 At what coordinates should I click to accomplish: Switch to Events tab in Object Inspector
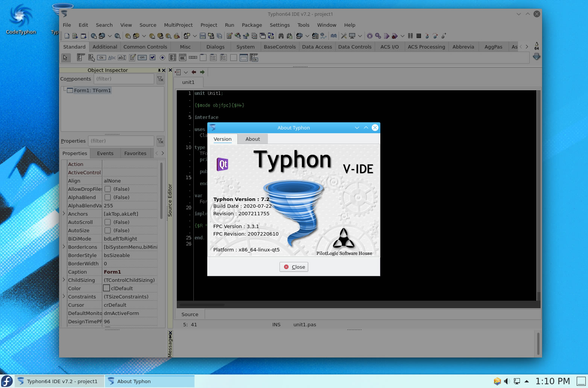pos(105,153)
